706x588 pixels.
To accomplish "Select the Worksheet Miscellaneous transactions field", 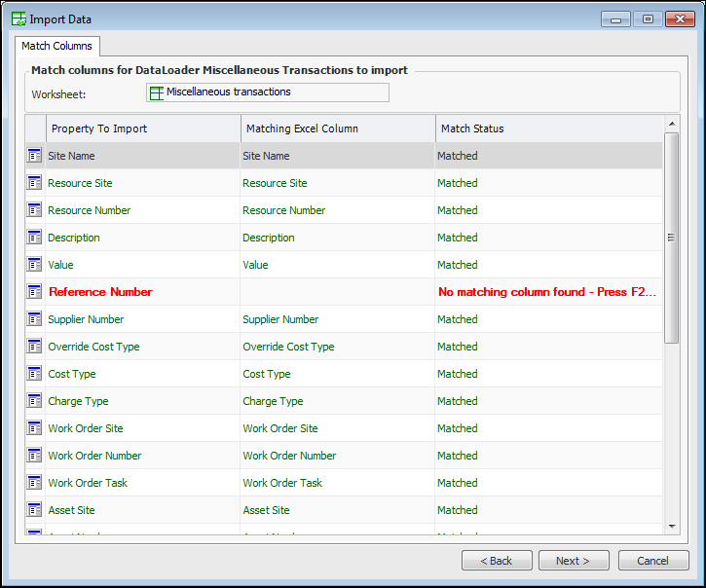I will (267, 92).
